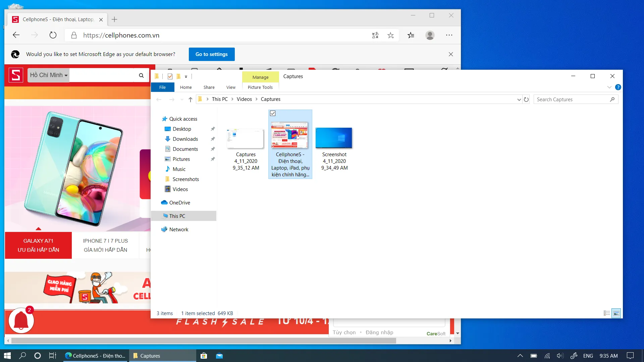Select the View tab in File Explorer
644x362 pixels.
[230, 87]
